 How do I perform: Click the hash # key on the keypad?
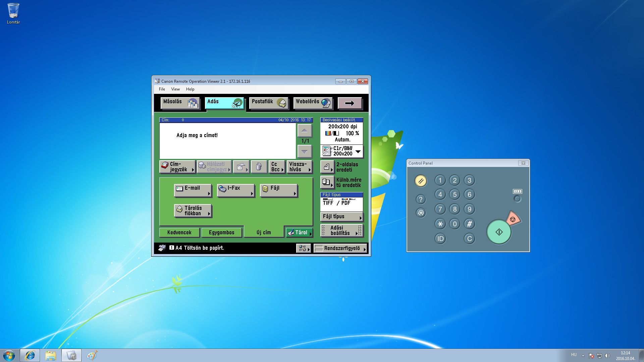(x=469, y=224)
